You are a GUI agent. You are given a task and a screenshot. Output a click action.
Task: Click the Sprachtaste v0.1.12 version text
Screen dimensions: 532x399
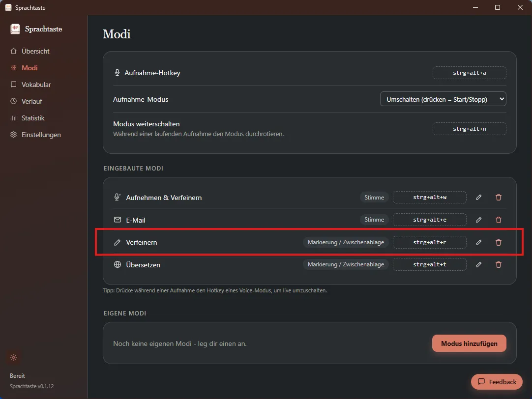31,386
